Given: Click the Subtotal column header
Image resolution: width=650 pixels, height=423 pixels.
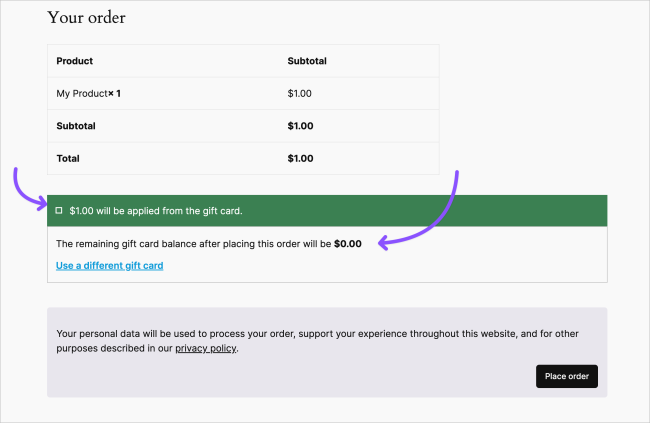Looking at the screenshot, I should pyautogui.click(x=307, y=61).
